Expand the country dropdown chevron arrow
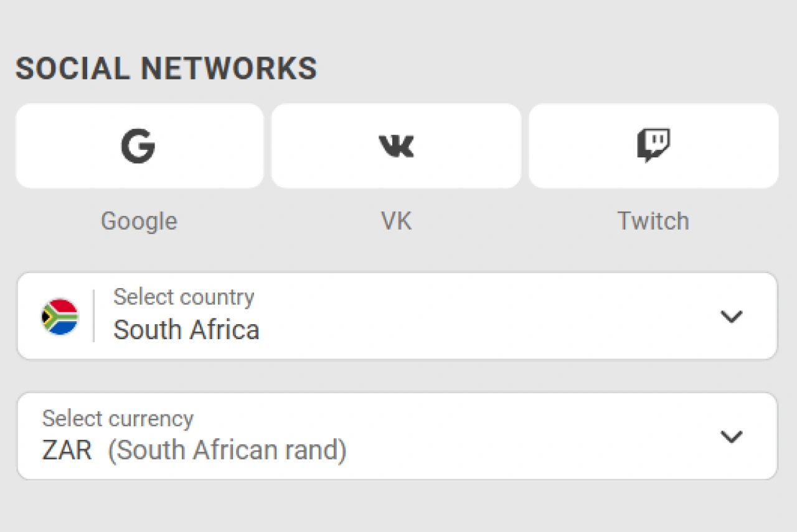The height and width of the screenshot is (532, 797). point(731,317)
